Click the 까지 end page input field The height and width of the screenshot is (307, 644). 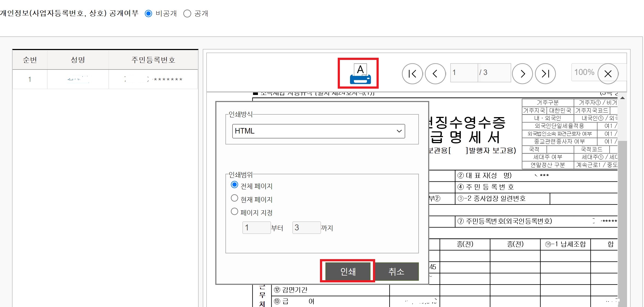point(306,227)
